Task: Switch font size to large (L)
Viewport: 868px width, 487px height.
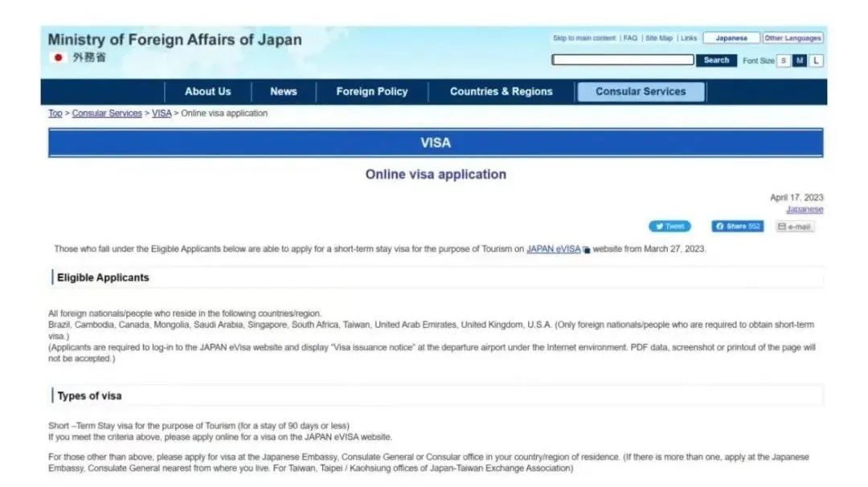Action: coord(816,60)
